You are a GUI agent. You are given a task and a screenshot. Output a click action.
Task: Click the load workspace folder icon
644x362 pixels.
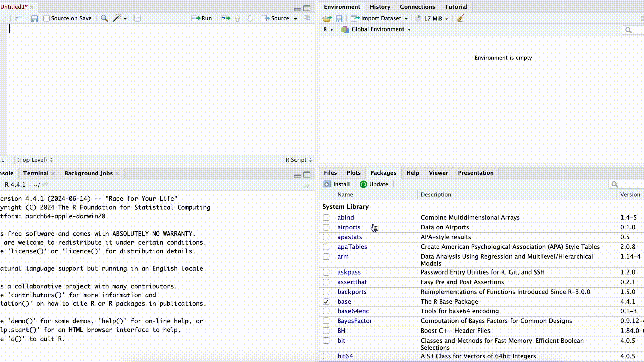tap(327, 19)
